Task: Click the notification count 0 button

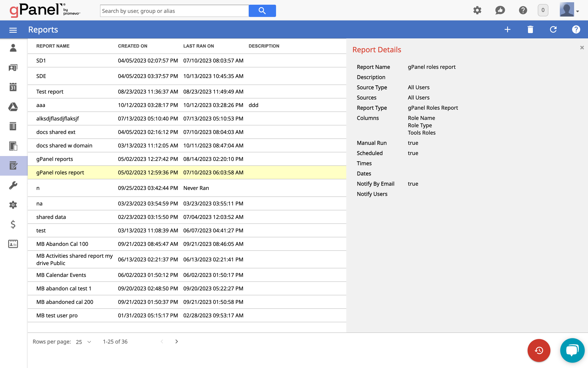Action: pos(543,10)
